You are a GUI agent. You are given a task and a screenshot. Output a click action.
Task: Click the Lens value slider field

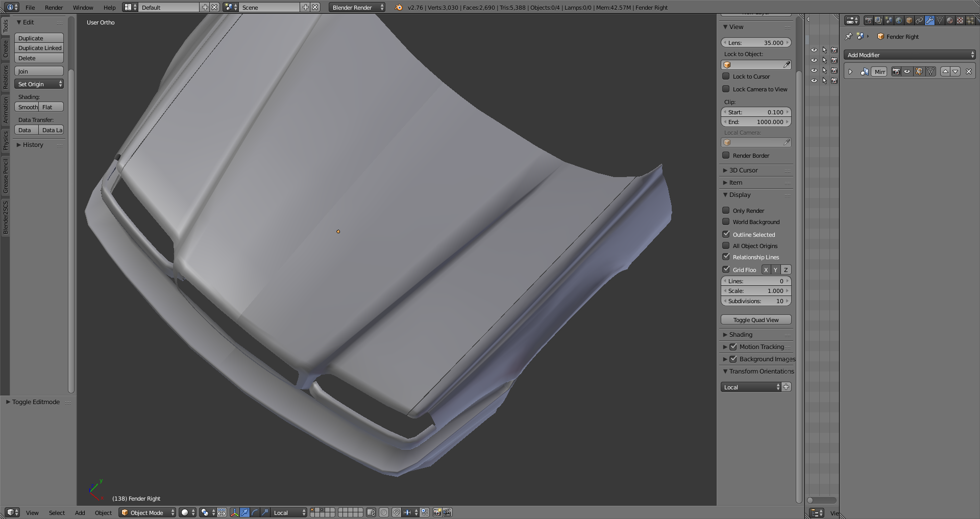[x=756, y=43]
